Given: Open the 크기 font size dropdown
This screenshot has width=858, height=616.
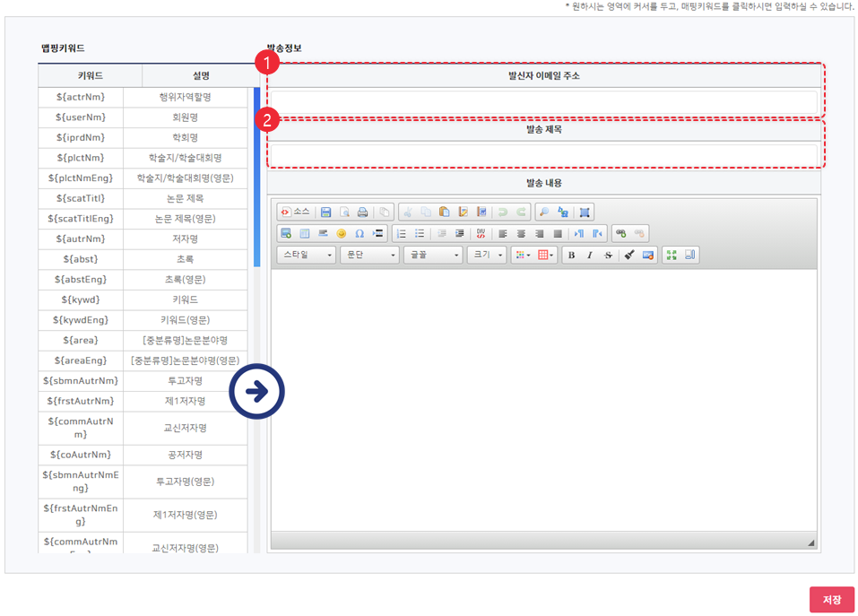Looking at the screenshot, I should [x=487, y=256].
